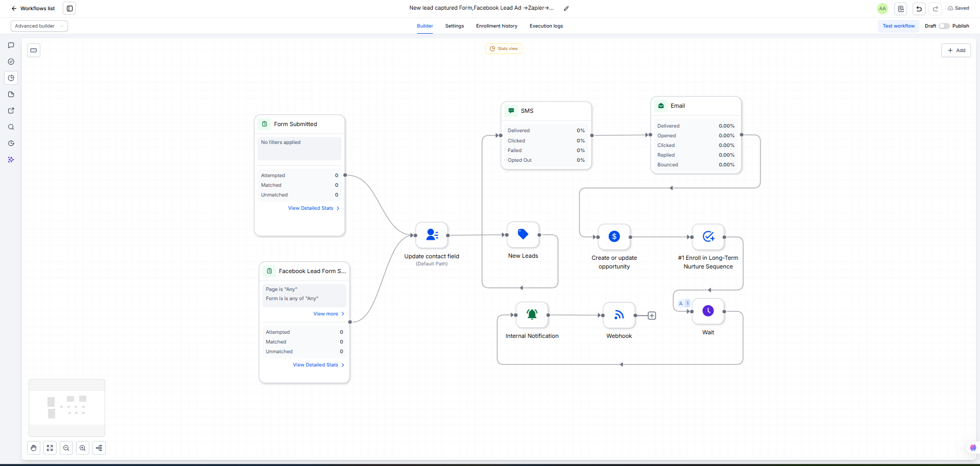Open the Enroll in Long-Term Nurture node
The height and width of the screenshot is (466, 980).
pos(708,237)
